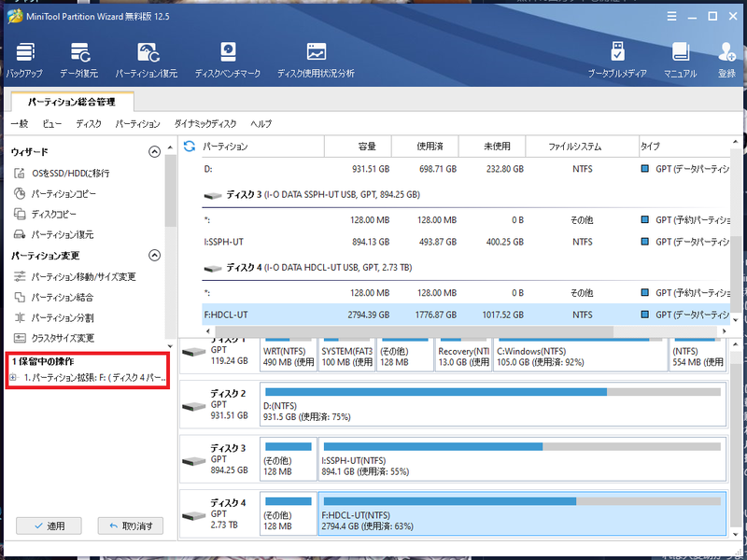Start パーティション復元 wizard in sidebar
747x560 pixels.
click(63, 235)
